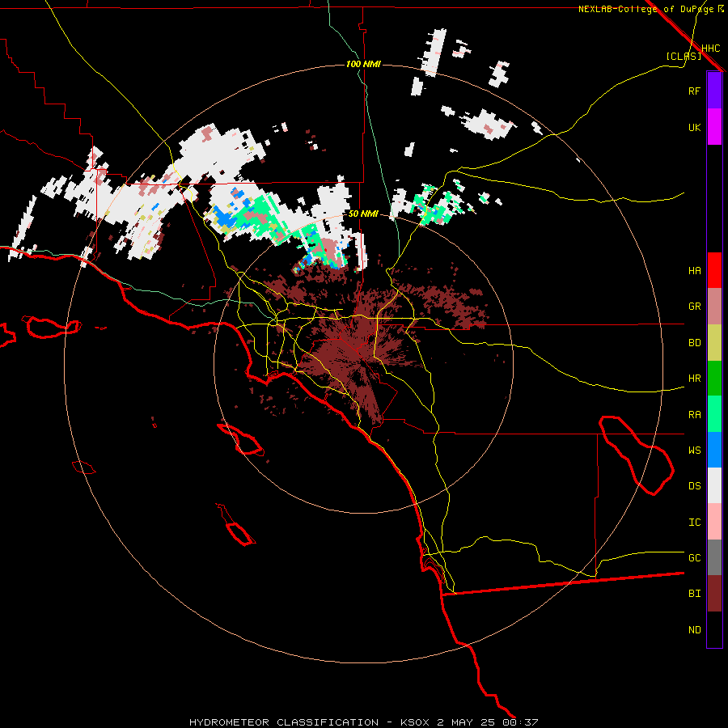The image size is (728, 728).
Task: Click the DS white legend swatch
Action: (x=714, y=485)
